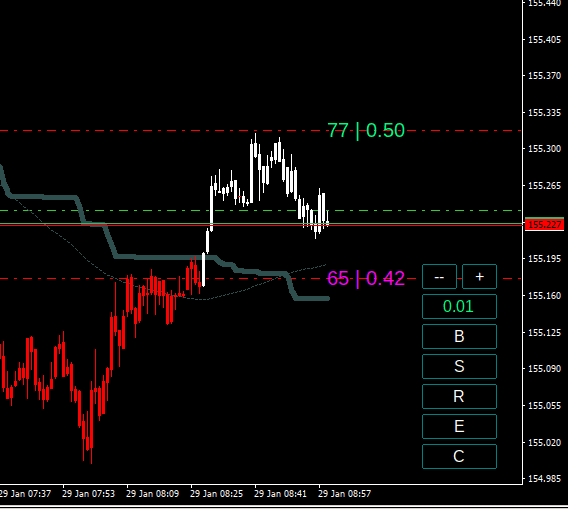
Task: Click the C panel button
Action: point(459,456)
